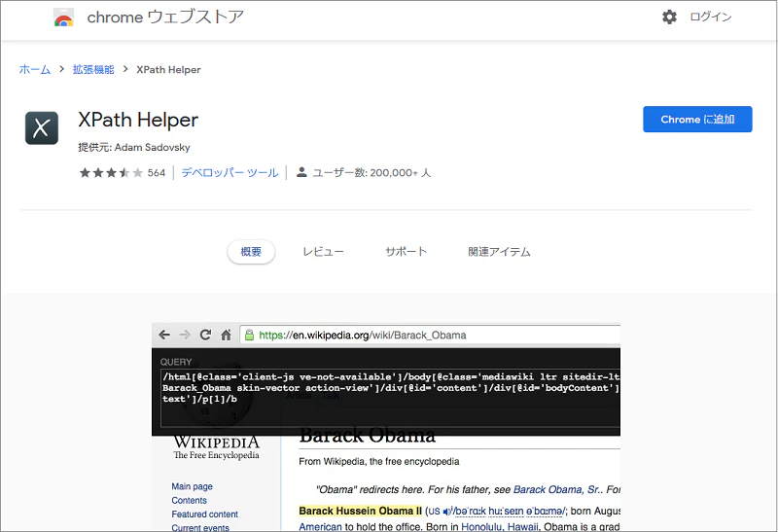The height and width of the screenshot is (532, 778).
Task: Click the ユーザー数: 200,000+ 人 text
Action: click(x=371, y=173)
